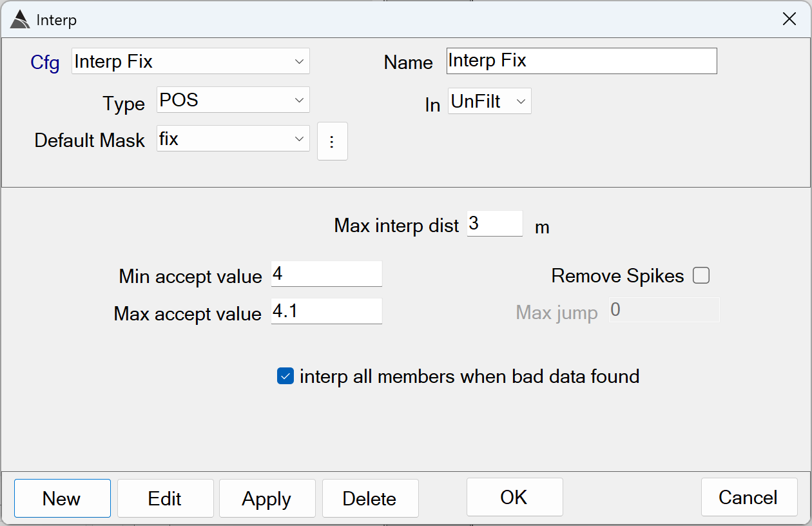Click the Delete button
The height and width of the screenshot is (526, 812).
tap(370, 498)
